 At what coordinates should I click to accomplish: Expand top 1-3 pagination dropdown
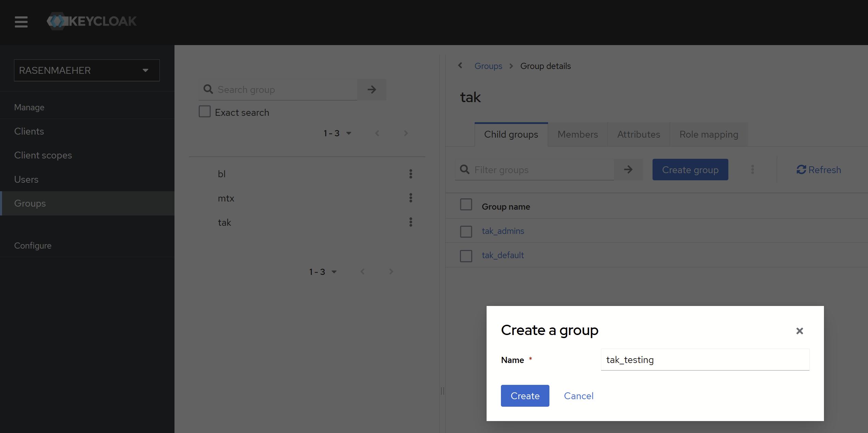pos(337,133)
